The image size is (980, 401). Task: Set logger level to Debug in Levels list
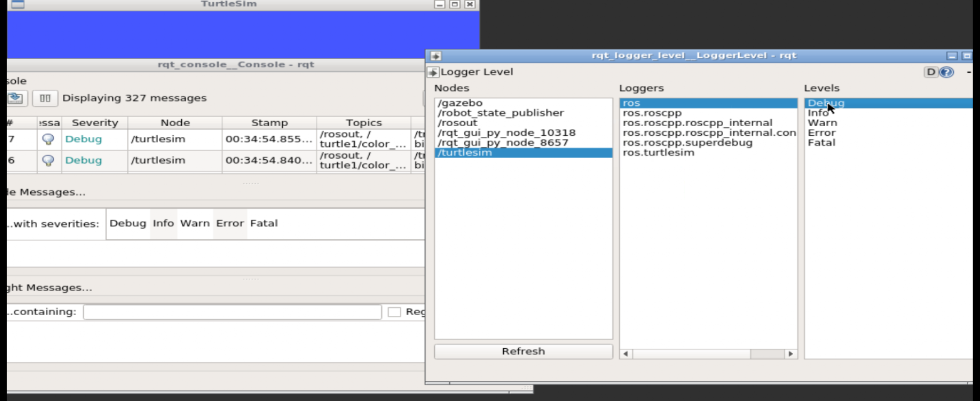click(x=889, y=103)
